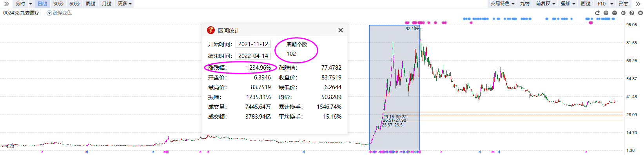
Task: Expand the 更多 periods dropdown
Action: pos(125,4)
